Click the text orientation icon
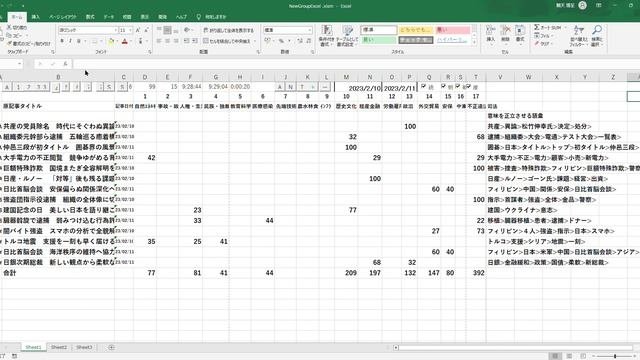The height and width of the screenshot is (360, 640). pyautogui.click(x=187, y=30)
